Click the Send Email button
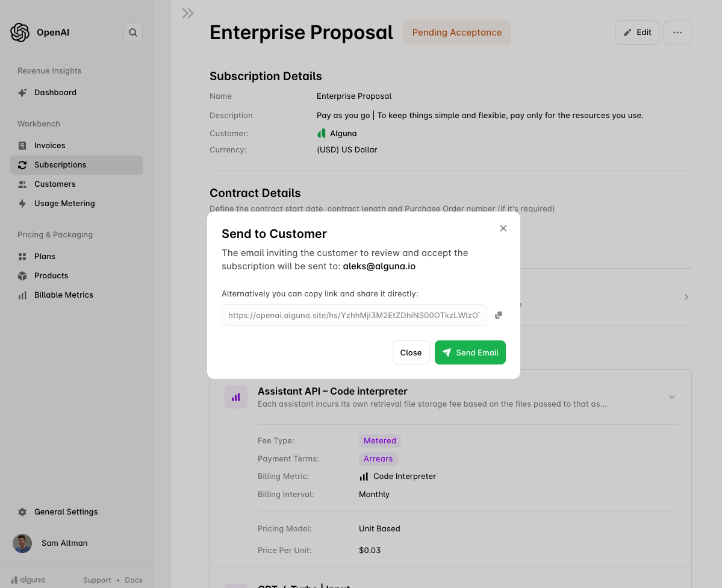This screenshot has height=588, width=722. coord(470,352)
